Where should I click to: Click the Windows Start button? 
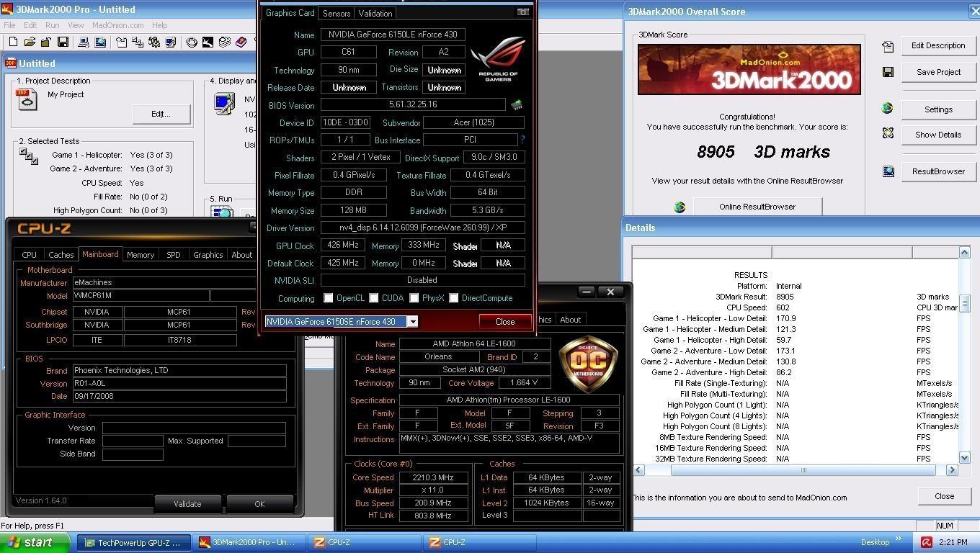pyautogui.click(x=35, y=542)
